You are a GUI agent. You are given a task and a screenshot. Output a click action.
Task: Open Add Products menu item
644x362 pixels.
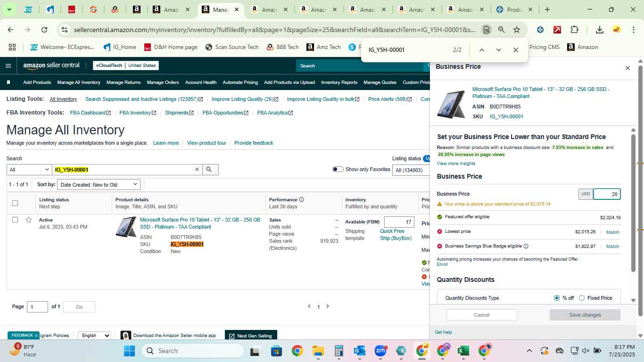click(x=37, y=82)
